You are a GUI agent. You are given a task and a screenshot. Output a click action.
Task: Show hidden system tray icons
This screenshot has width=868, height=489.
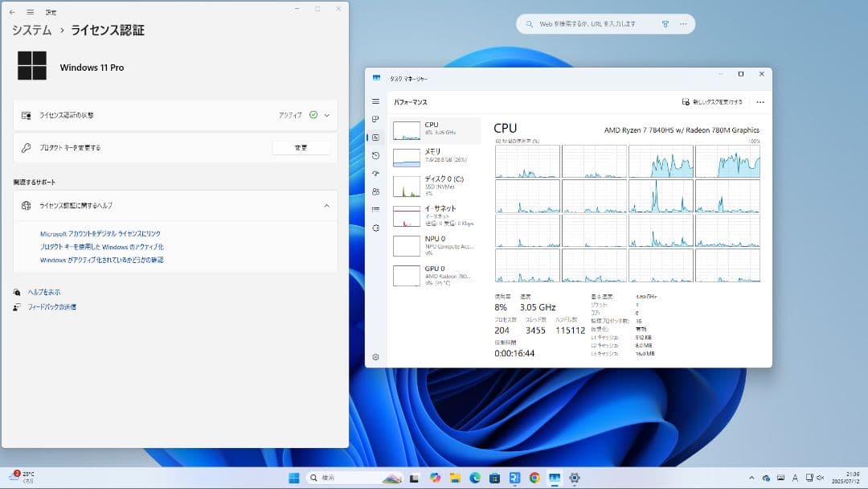tap(751, 478)
